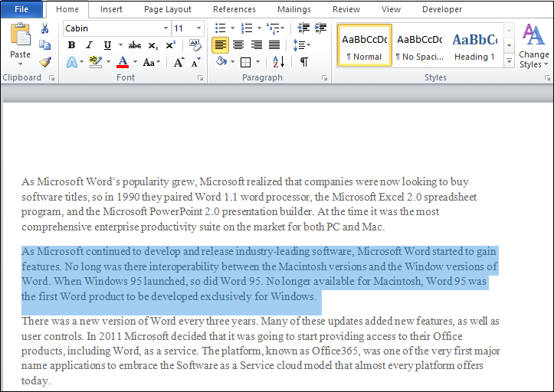Activate the Format Painter brush
This screenshot has width=554, height=392.
[x=45, y=62]
